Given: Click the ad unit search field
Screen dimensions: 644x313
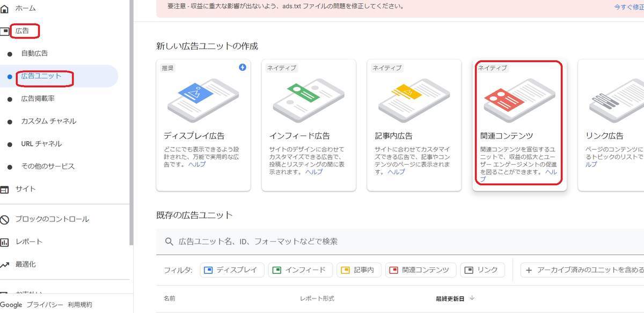Looking at the screenshot, I should click(x=400, y=242).
